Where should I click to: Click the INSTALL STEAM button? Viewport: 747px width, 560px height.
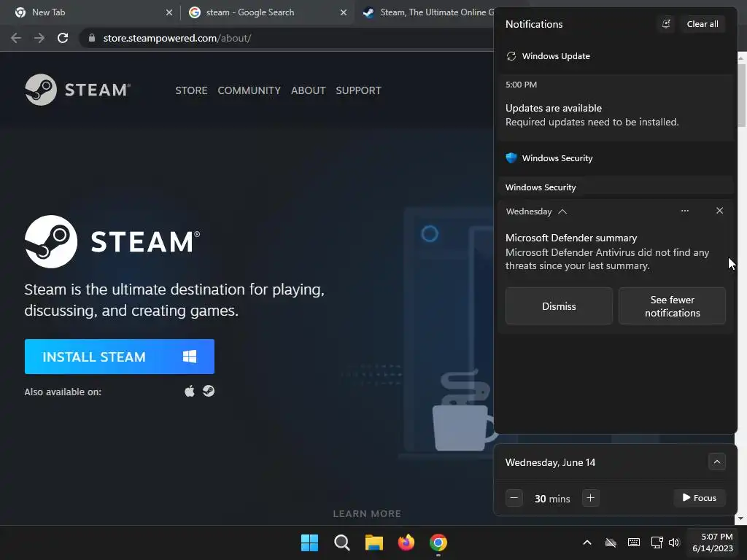click(x=120, y=357)
